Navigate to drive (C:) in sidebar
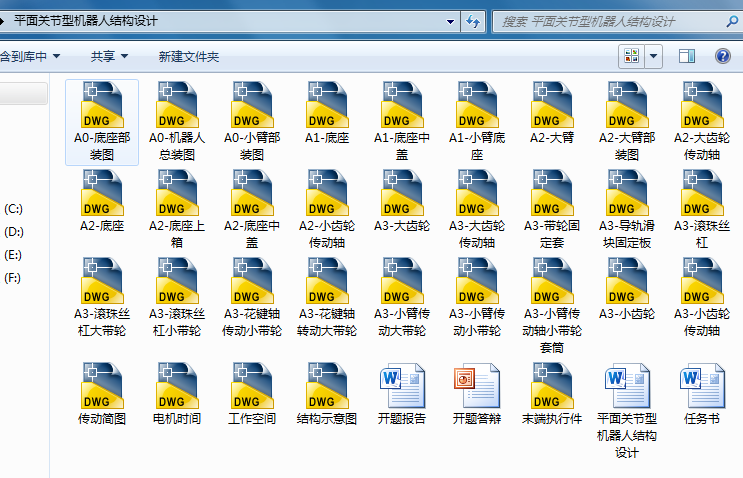Viewport: 743px width, 478px height. (13, 209)
